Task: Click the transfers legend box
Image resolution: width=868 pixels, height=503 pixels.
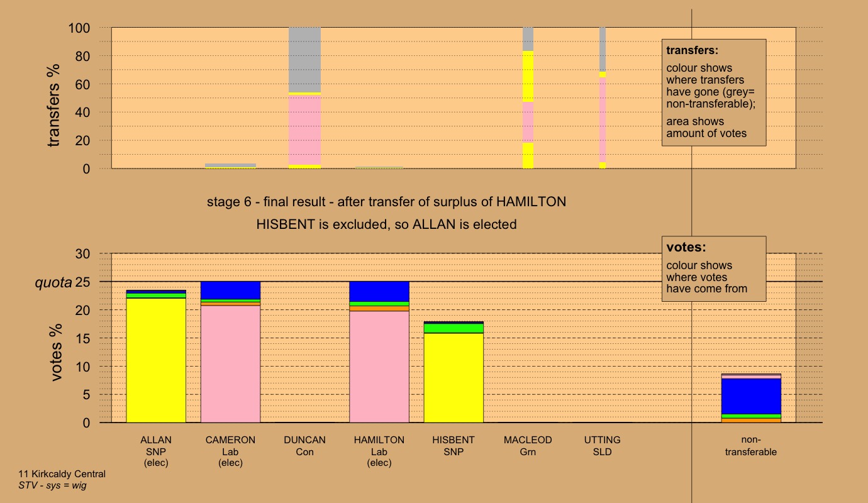Action: (x=714, y=92)
